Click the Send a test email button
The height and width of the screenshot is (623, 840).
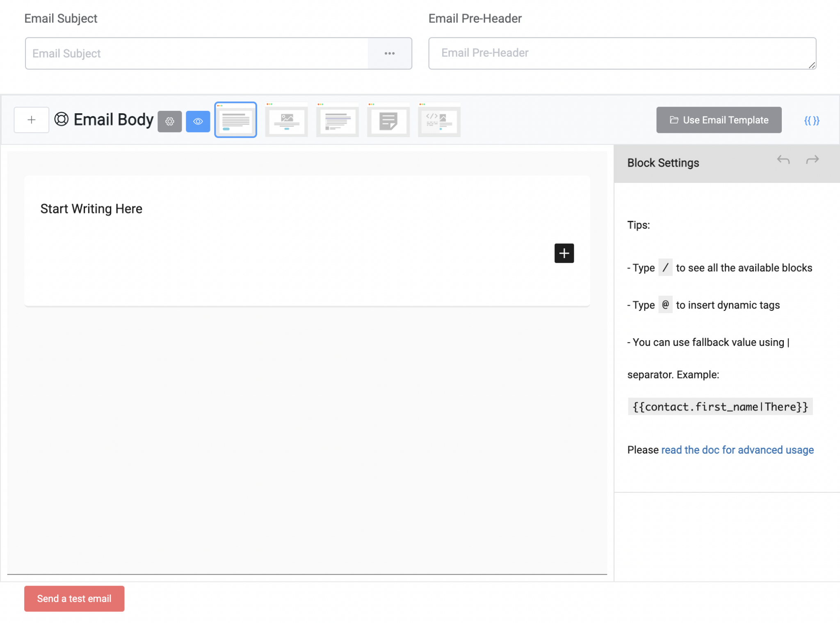click(x=74, y=598)
